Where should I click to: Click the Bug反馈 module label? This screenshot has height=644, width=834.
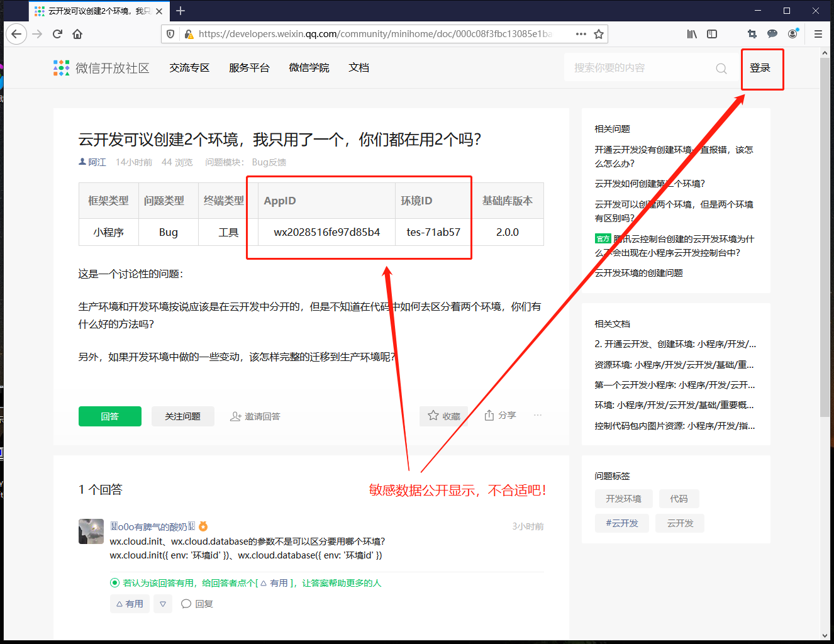[269, 162]
